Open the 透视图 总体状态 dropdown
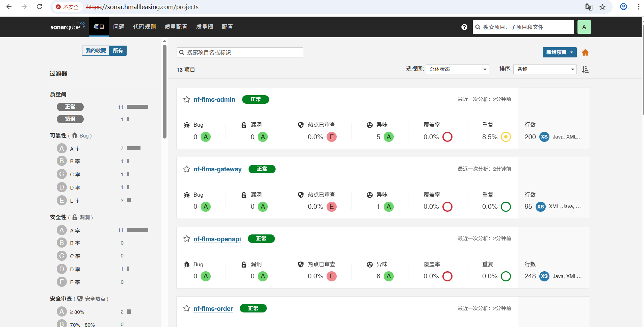Image resolution: width=644 pixels, height=327 pixels. click(457, 69)
